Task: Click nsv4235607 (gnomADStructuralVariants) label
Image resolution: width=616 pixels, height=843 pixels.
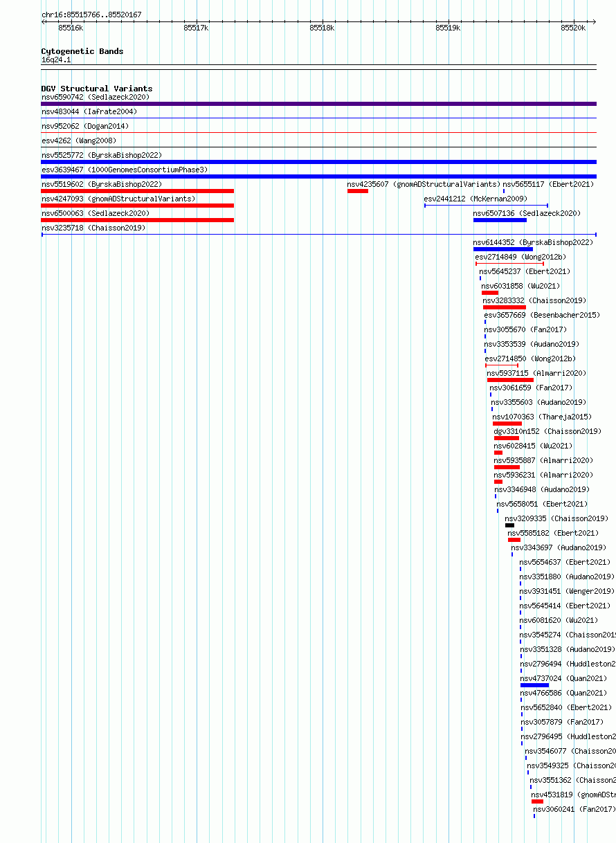Action: 424,184
